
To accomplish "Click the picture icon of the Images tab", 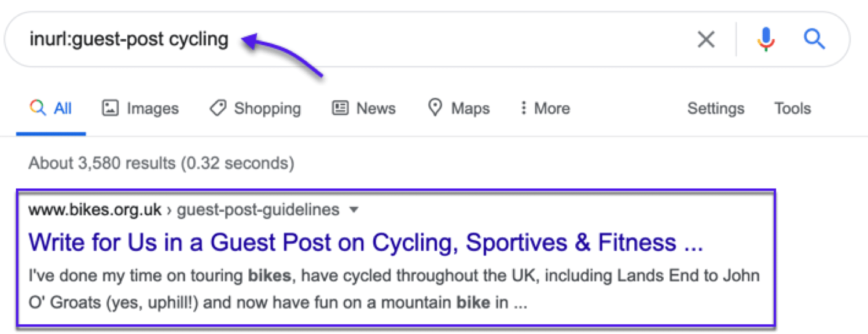I will click(x=110, y=108).
